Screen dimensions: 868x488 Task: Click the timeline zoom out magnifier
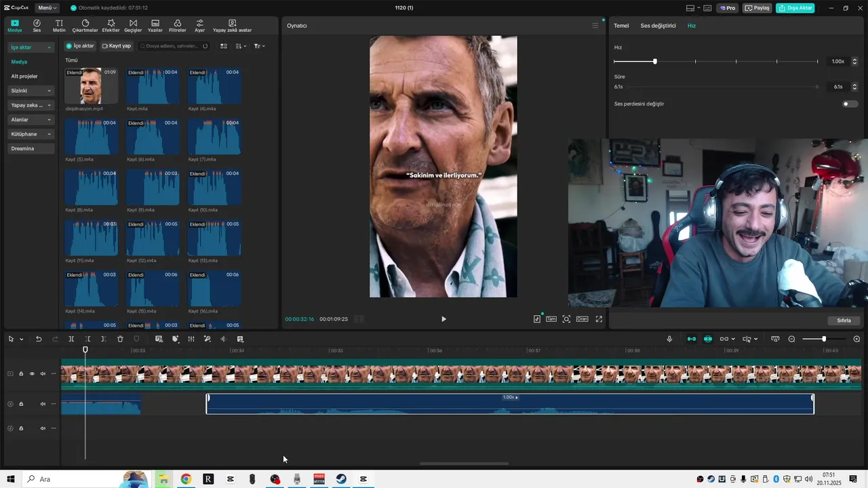[791, 339]
